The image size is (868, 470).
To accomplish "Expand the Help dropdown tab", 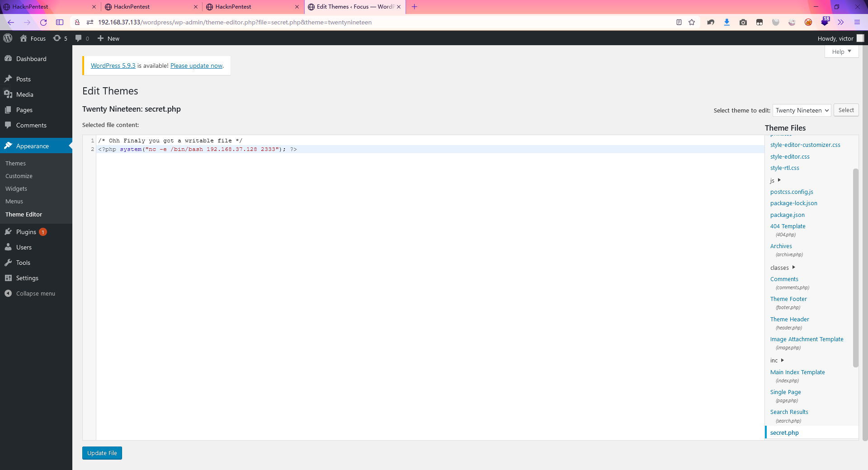I will click(841, 52).
